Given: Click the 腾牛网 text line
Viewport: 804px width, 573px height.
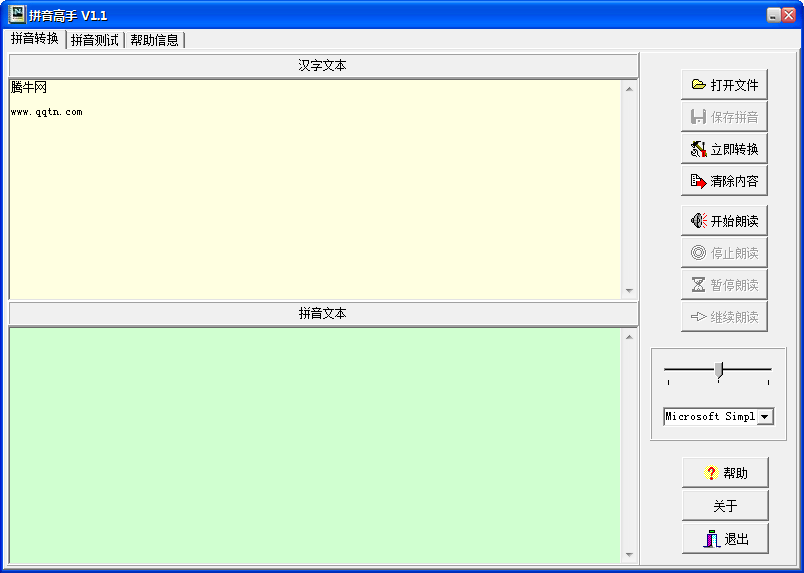Looking at the screenshot, I should click(x=29, y=87).
